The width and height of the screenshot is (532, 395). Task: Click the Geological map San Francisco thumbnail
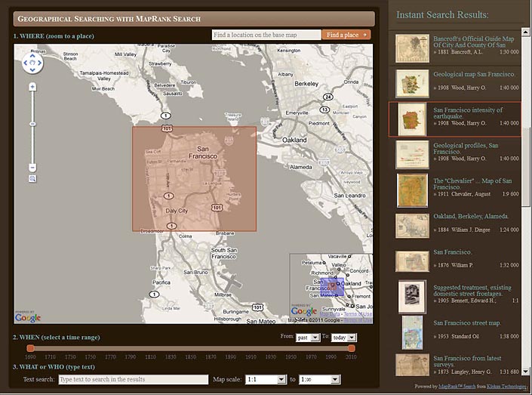[x=412, y=84]
